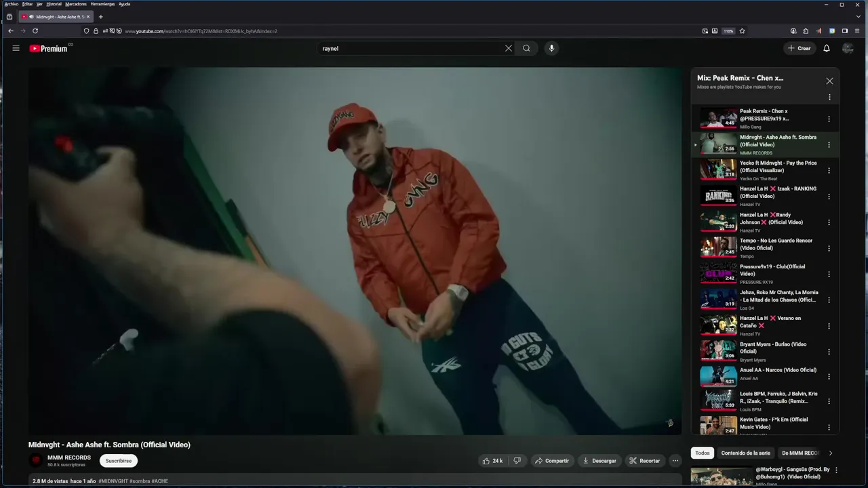Open the Historial menu
868x488 pixels.
(x=54, y=4)
